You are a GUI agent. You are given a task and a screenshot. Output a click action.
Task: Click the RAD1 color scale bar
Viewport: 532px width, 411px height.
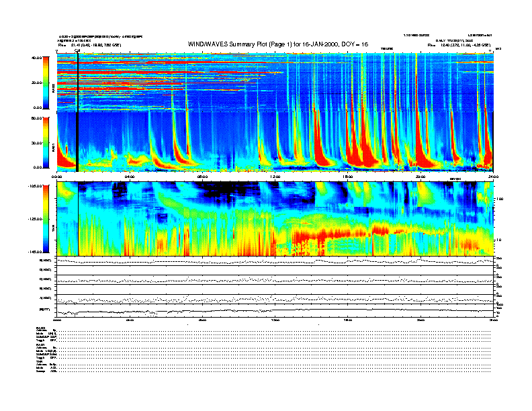point(46,143)
